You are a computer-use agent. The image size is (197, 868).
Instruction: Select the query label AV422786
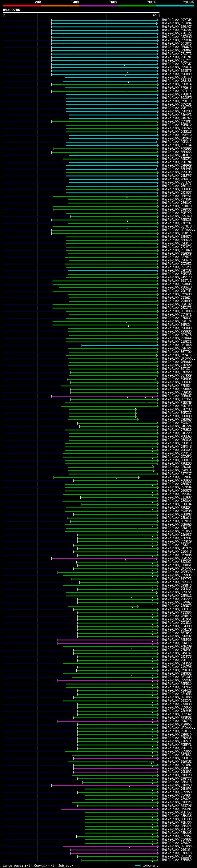click(x=11, y=10)
